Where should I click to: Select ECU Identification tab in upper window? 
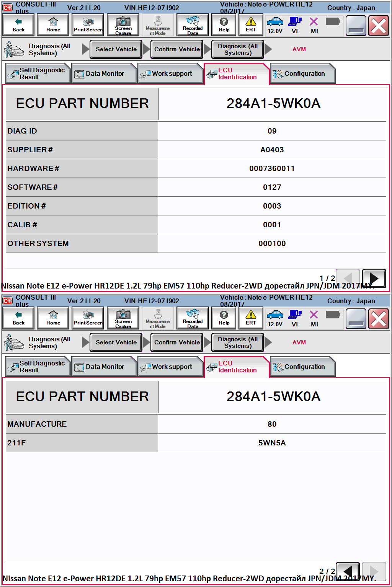pyautogui.click(x=236, y=73)
